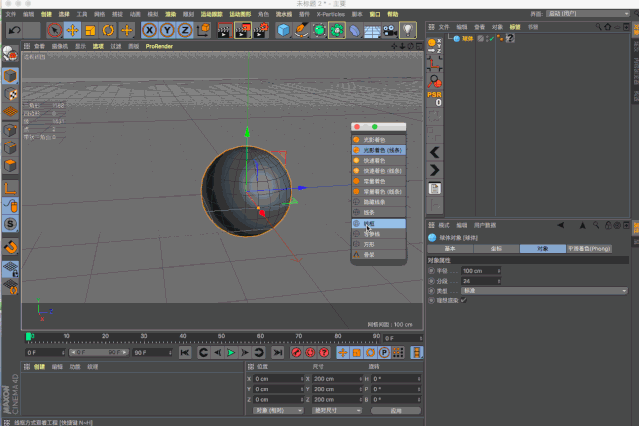639x426 pixels.
Task: Switch to the Phong tag tab
Action: (589, 249)
